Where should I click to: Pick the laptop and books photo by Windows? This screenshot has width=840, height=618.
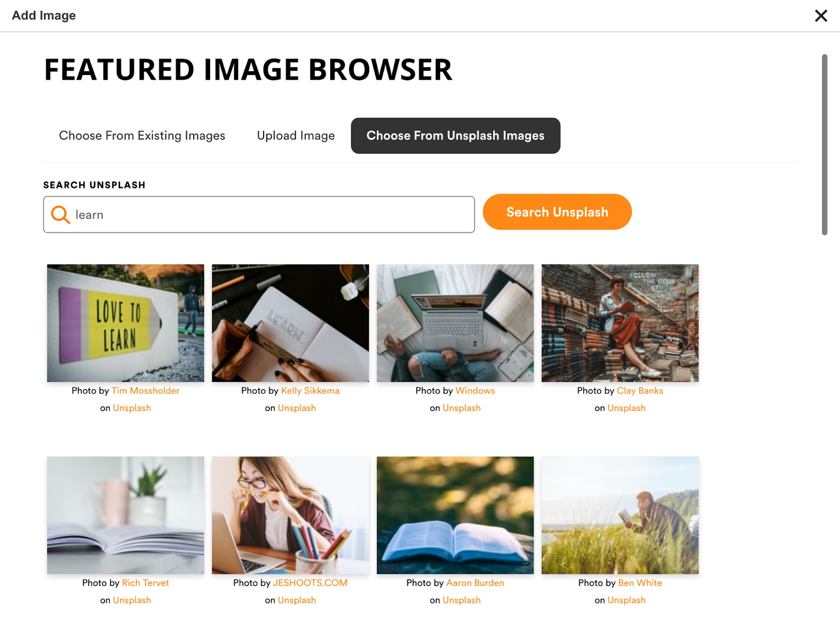point(455,323)
